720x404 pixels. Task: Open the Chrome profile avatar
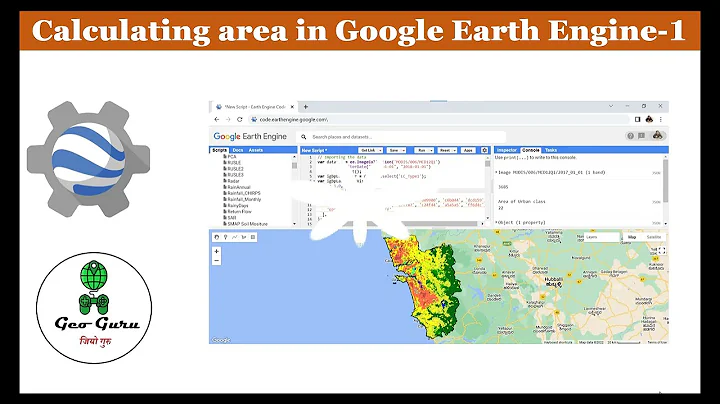point(649,119)
